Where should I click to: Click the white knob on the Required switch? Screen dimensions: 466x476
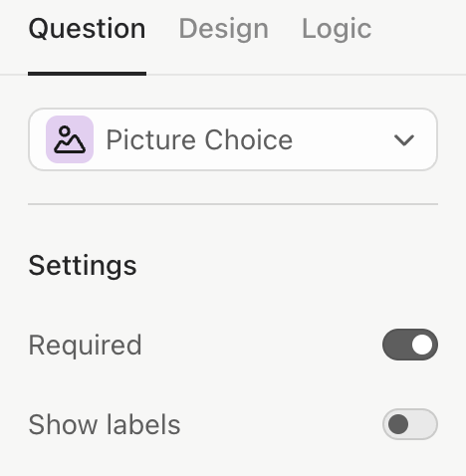point(422,345)
